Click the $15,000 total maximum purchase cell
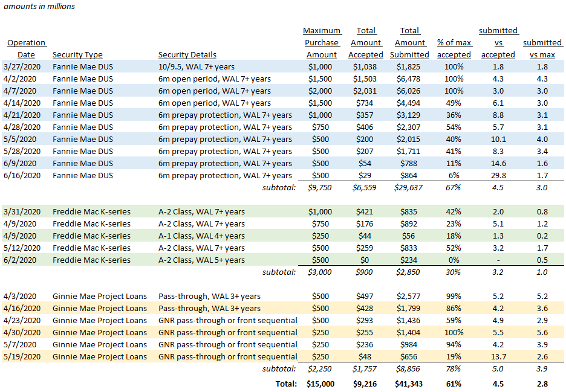 (x=324, y=384)
